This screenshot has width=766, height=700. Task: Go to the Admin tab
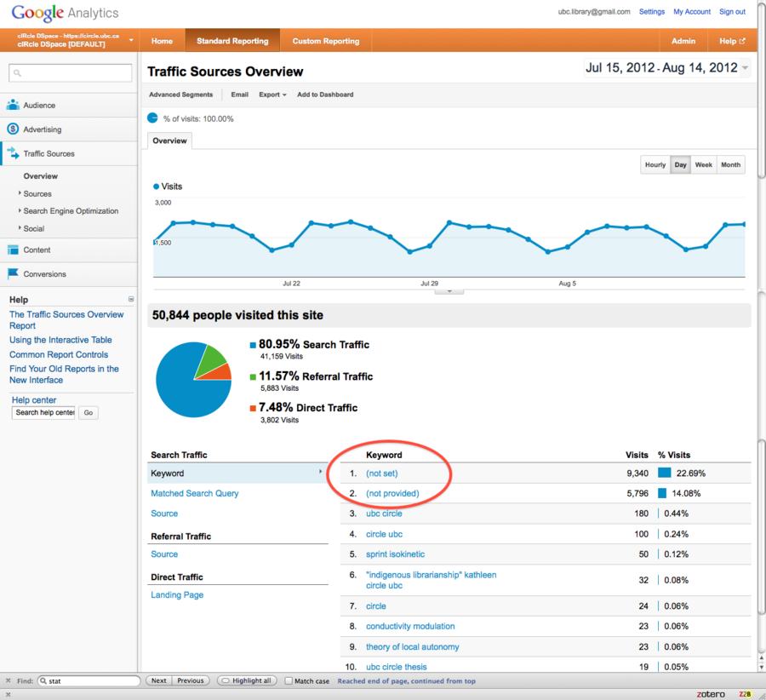(x=683, y=41)
